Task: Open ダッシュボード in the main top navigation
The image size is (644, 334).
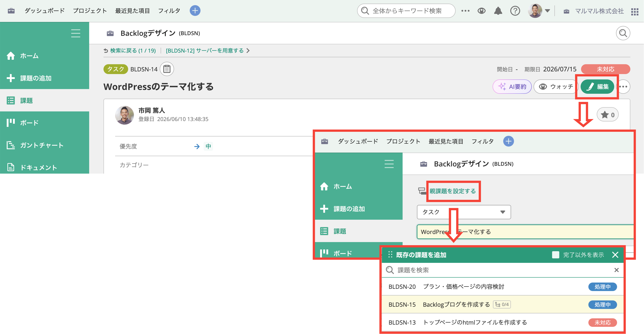Action: click(45, 11)
